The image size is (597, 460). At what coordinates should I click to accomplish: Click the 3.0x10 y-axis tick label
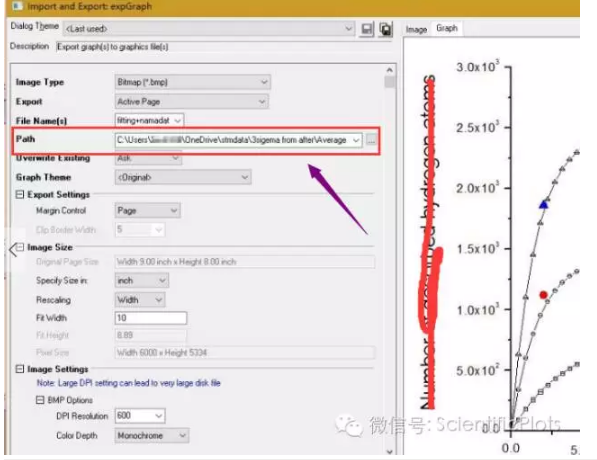click(x=477, y=67)
